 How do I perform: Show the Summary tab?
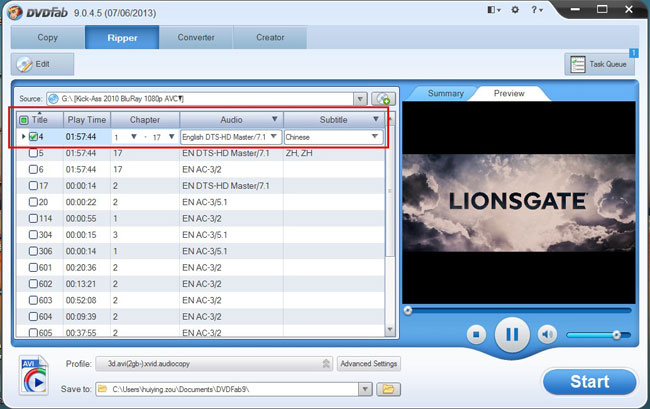[446, 93]
